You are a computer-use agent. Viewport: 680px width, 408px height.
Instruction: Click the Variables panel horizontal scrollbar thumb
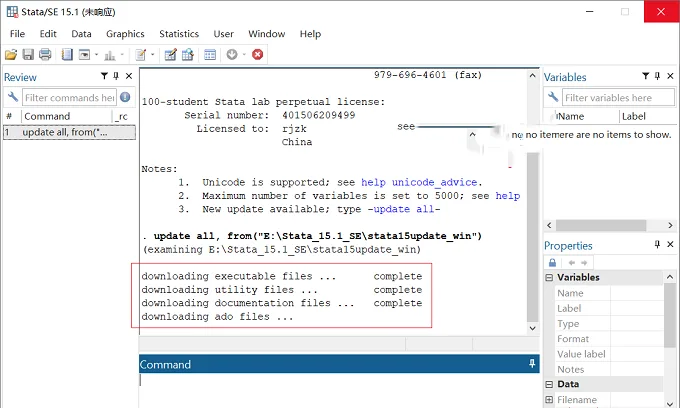(601, 225)
